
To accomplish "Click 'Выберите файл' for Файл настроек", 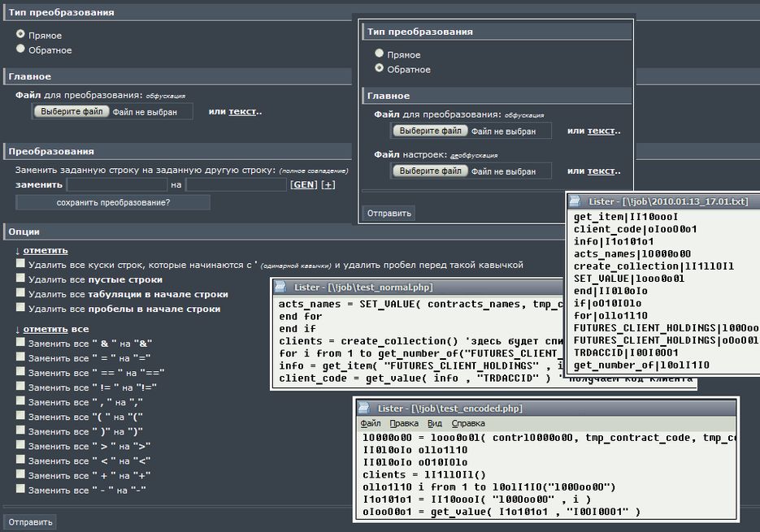I will (430, 171).
